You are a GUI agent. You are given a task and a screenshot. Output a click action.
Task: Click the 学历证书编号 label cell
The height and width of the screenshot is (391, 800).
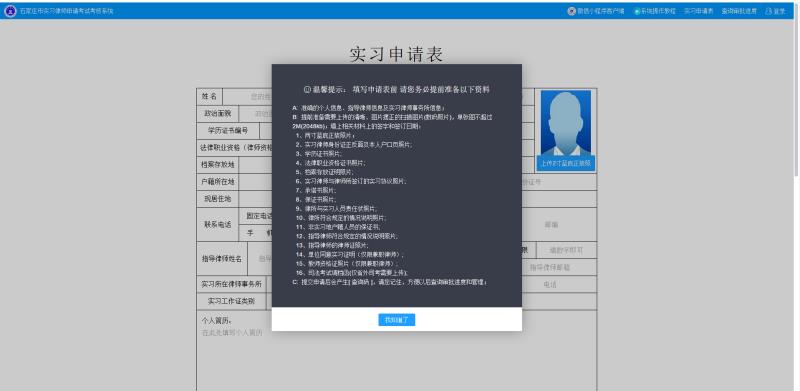point(228,131)
